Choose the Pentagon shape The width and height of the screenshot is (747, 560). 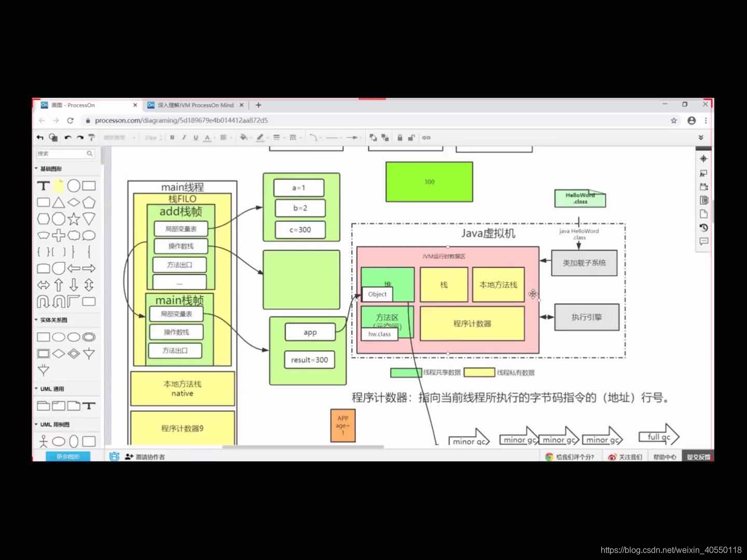coord(89,202)
